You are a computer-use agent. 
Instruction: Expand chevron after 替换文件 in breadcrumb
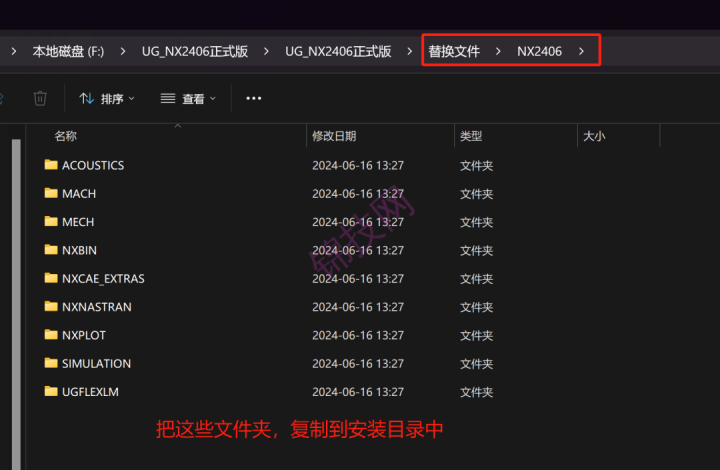pyautogui.click(x=498, y=51)
